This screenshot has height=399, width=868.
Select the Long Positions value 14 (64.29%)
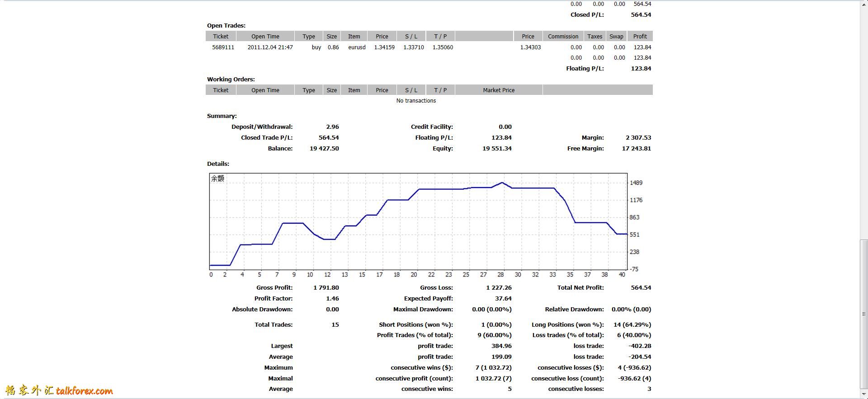tap(632, 324)
